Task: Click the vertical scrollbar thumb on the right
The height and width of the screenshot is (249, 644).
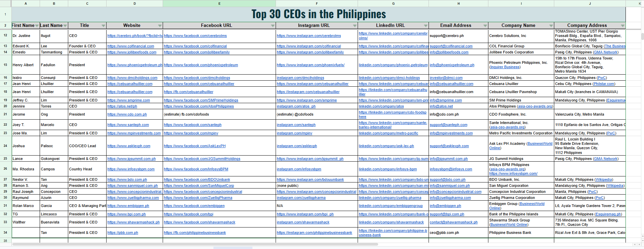Action: 642,36
